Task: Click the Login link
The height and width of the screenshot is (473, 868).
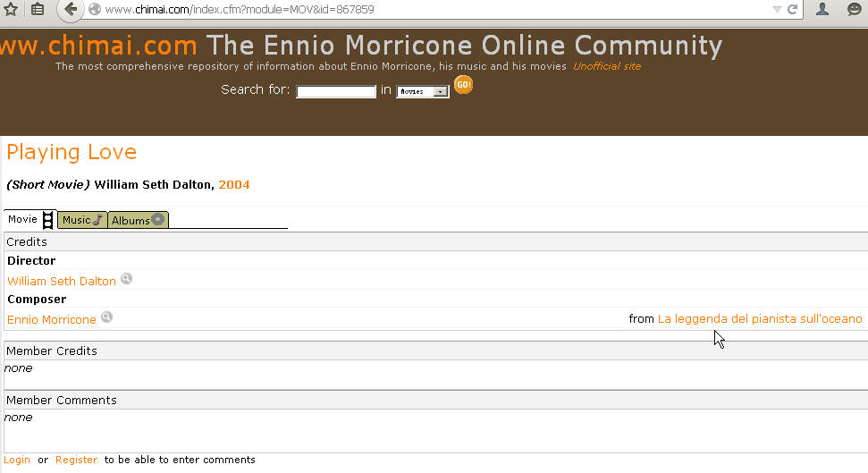Action: (x=17, y=460)
